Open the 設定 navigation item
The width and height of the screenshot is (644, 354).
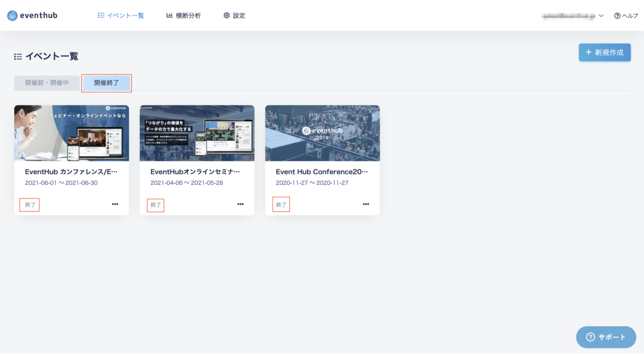(x=234, y=16)
